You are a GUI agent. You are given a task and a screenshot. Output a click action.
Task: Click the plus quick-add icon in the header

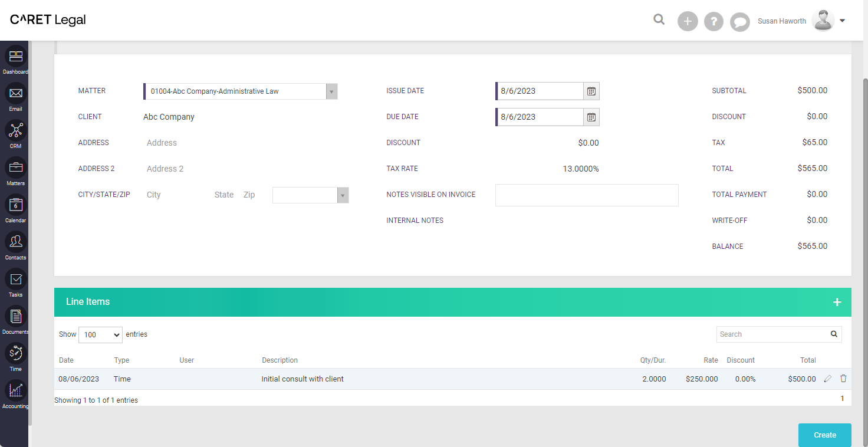(688, 21)
